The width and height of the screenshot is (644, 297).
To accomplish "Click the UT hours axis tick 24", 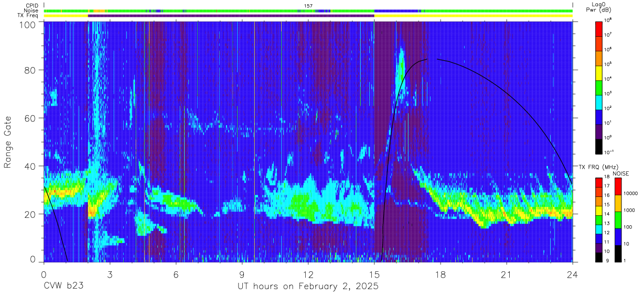I will (572, 274).
